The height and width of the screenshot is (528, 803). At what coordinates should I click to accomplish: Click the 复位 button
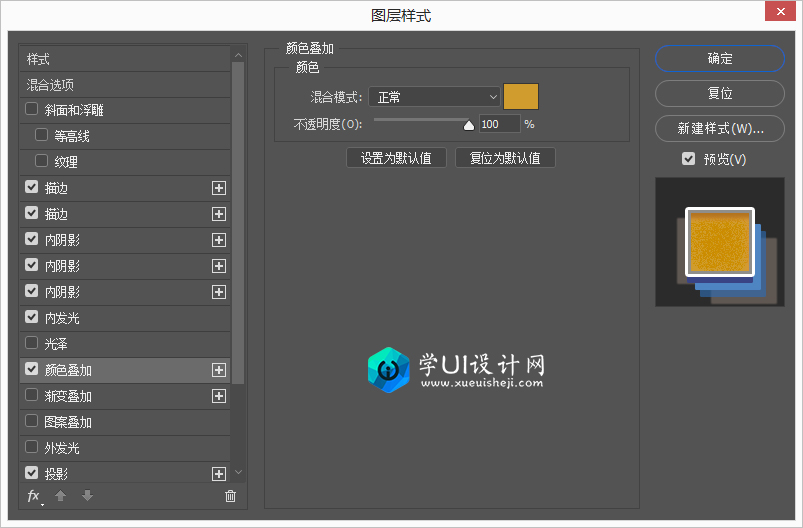point(720,93)
